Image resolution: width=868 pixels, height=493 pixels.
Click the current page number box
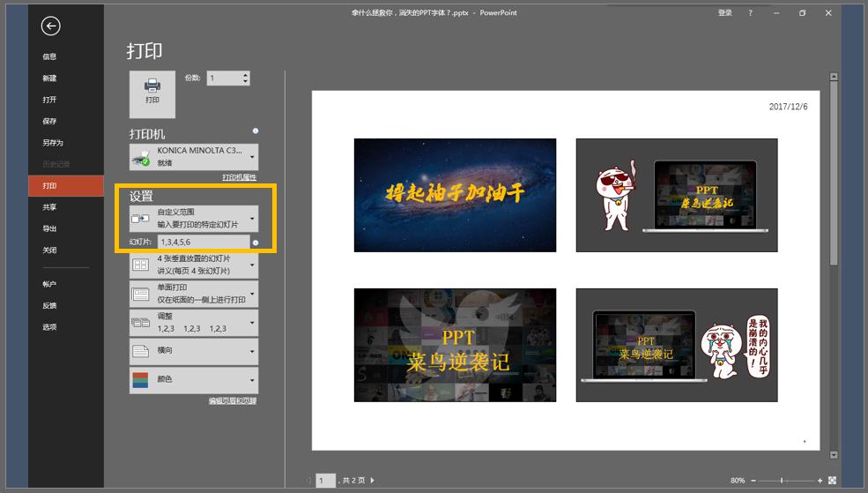[325, 481]
